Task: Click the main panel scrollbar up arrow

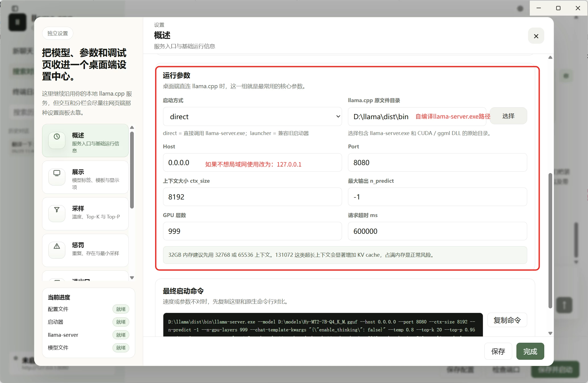Action: tap(550, 57)
